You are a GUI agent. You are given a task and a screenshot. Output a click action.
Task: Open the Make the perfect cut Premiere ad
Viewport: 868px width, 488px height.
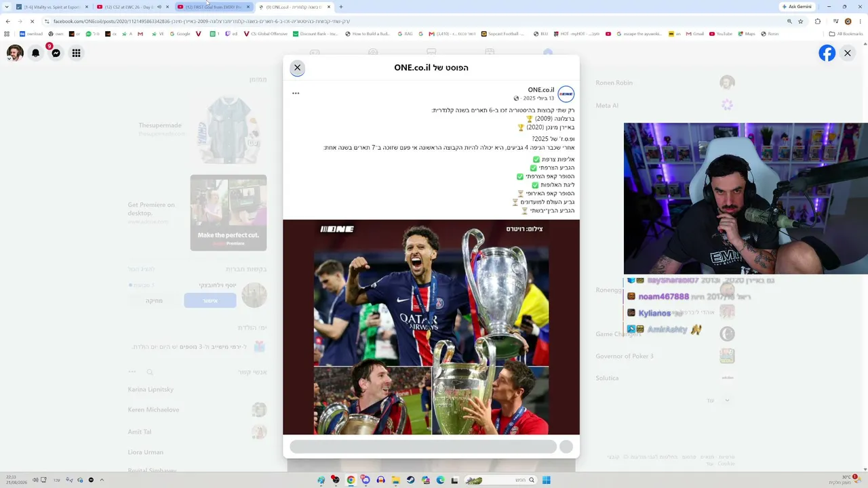click(197, 213)
